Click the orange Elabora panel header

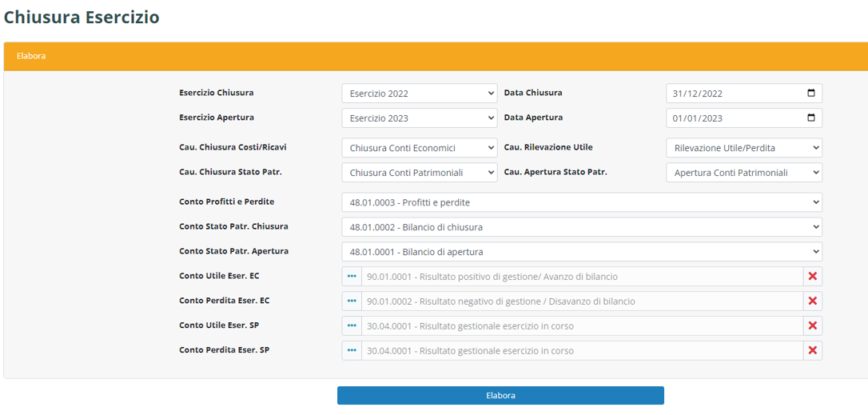click(x=436, y=57)
